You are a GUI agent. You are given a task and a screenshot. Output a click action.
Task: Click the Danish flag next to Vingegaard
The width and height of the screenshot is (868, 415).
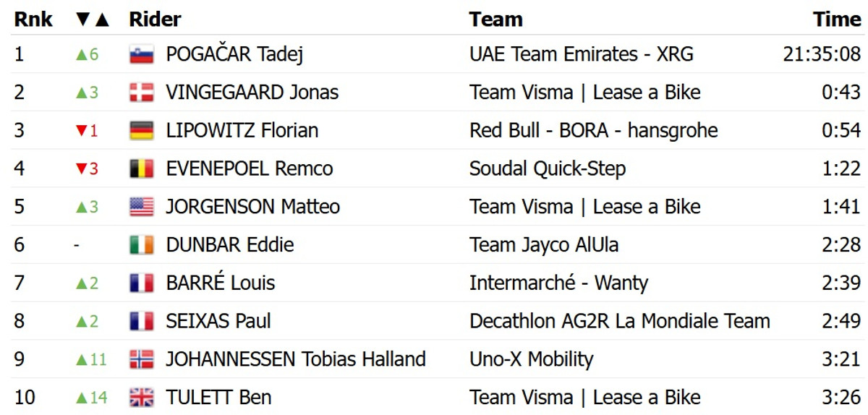click(x=142, y=93)
